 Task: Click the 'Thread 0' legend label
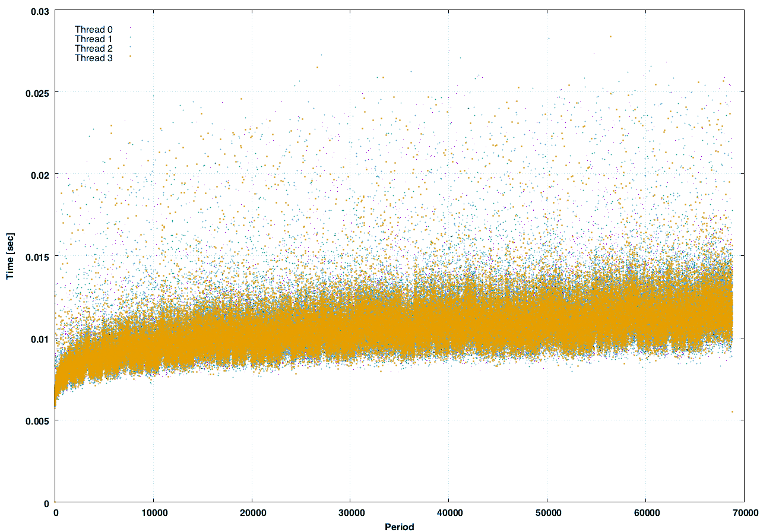tap(93, 29)
